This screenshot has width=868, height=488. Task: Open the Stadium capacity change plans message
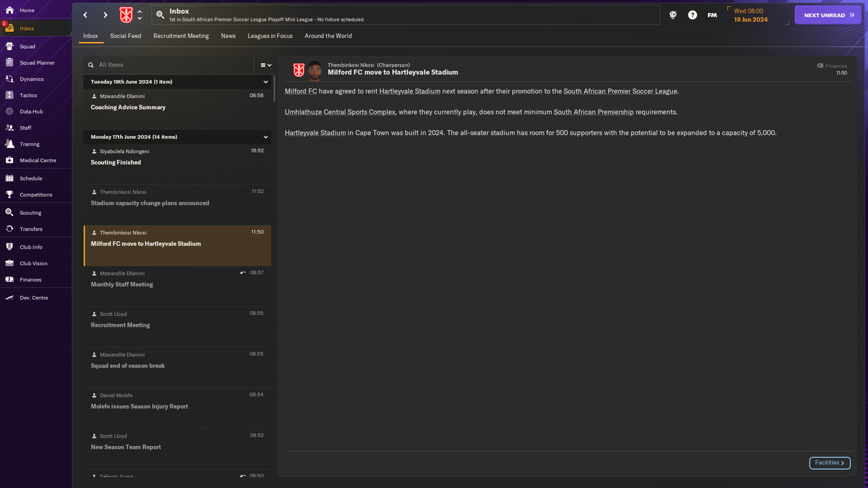[178, 205]
